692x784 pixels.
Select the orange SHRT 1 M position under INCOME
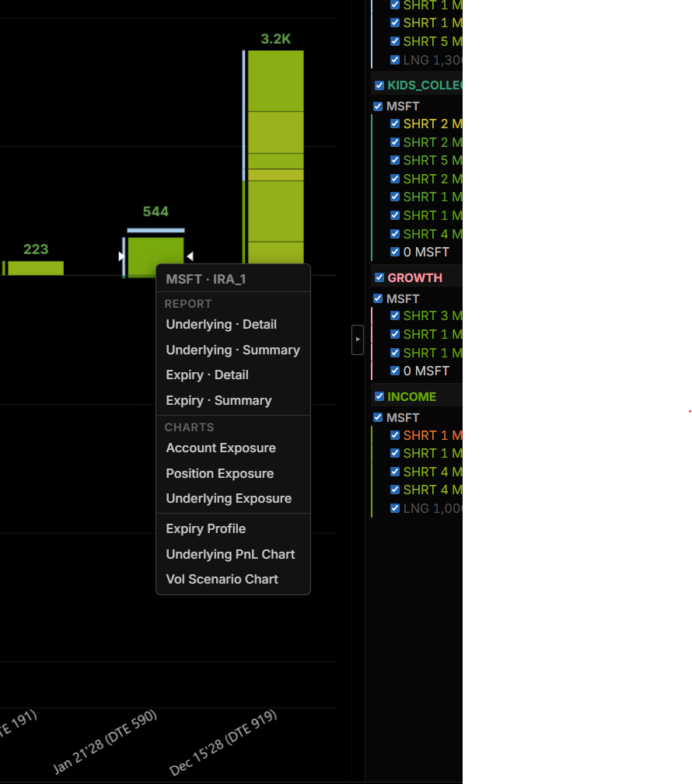click(432, 435)
